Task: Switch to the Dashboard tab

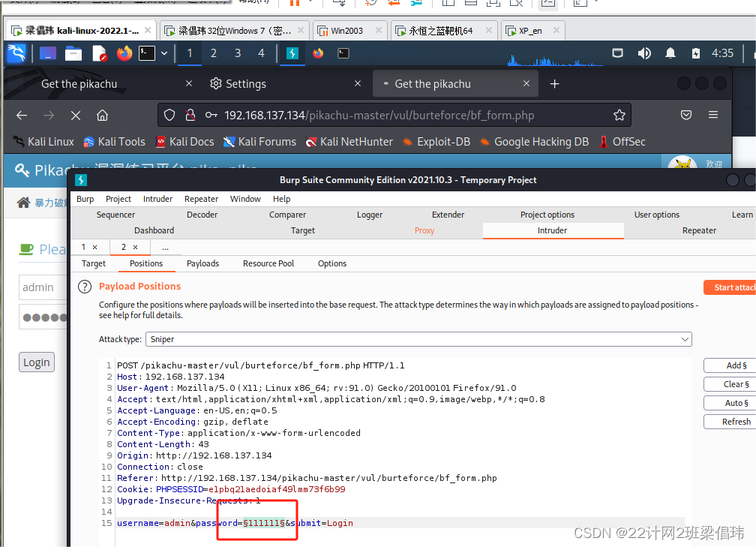Action: click(154, 230)
